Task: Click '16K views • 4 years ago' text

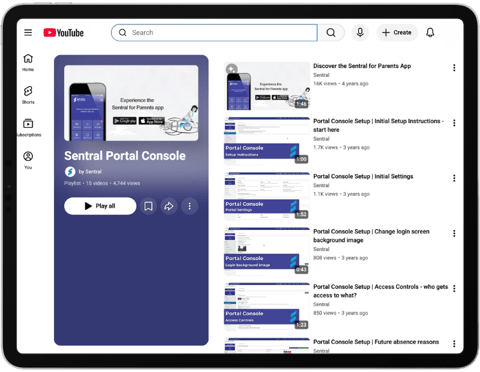Action: [341, 84]
